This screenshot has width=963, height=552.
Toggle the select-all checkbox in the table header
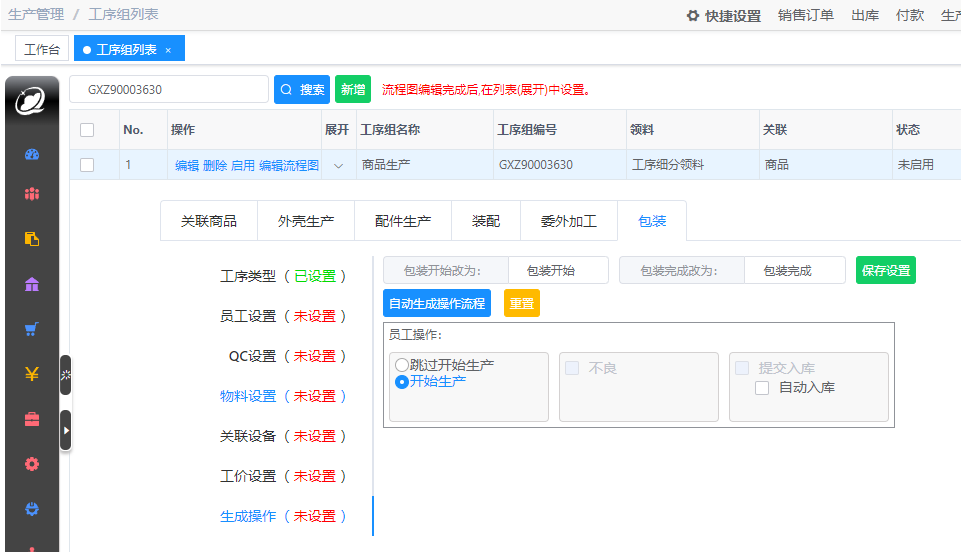pos(87,130)
